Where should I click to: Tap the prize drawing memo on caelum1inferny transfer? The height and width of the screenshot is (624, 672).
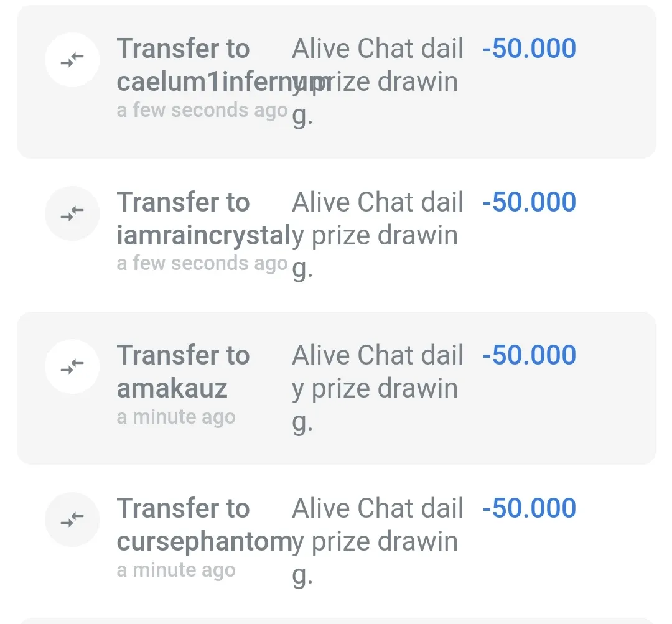click(x=378, y=81)
